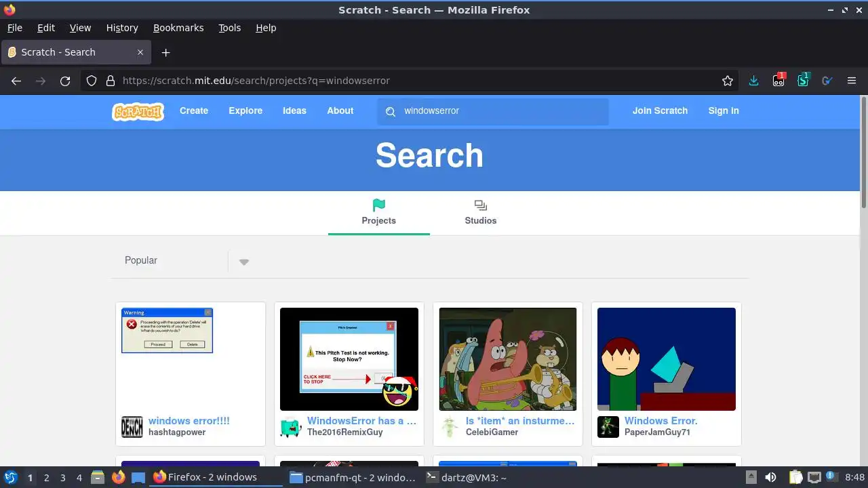Open a new browser tab
The image size is (868, 488).
(x=165, y=52)
